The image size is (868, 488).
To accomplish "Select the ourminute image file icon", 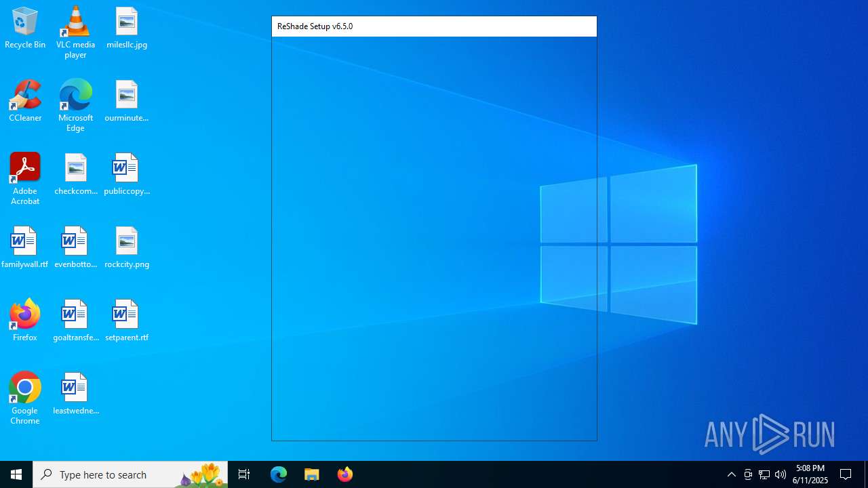I will click(x=127, y=101).
